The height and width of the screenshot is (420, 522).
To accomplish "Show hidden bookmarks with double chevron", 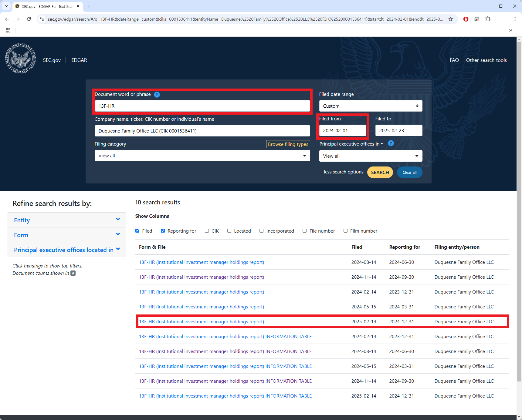I will pos(510,30).
